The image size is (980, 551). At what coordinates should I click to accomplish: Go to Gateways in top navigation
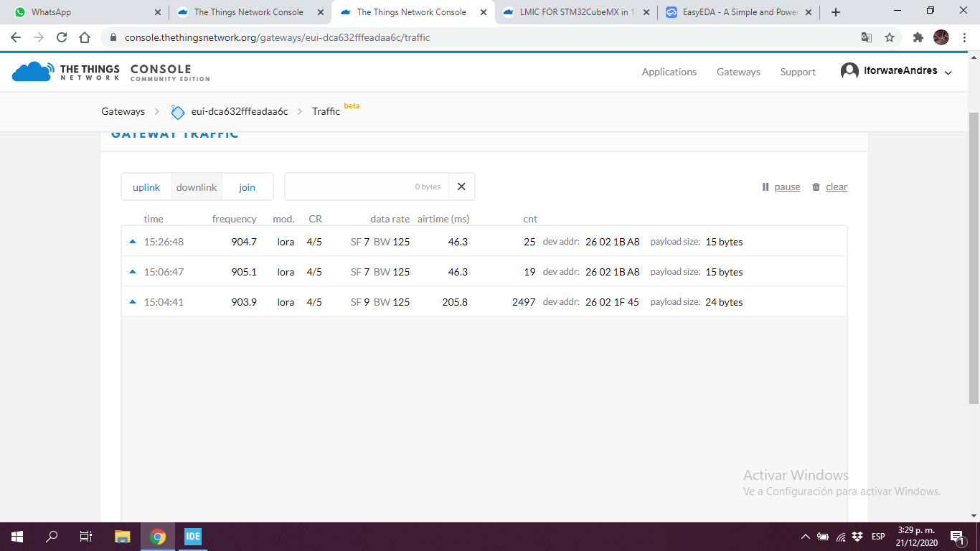click(738, 72)
